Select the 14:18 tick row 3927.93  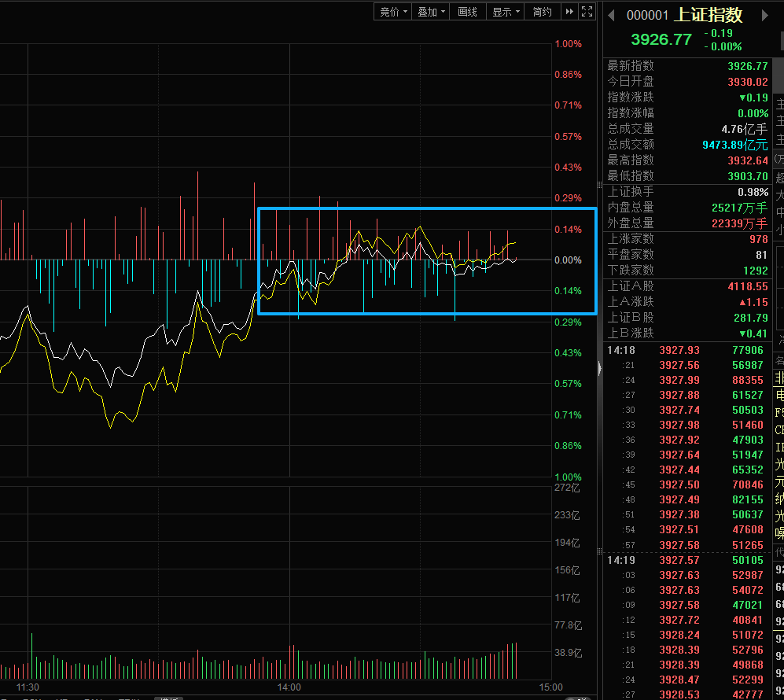(x=686, y=351)
